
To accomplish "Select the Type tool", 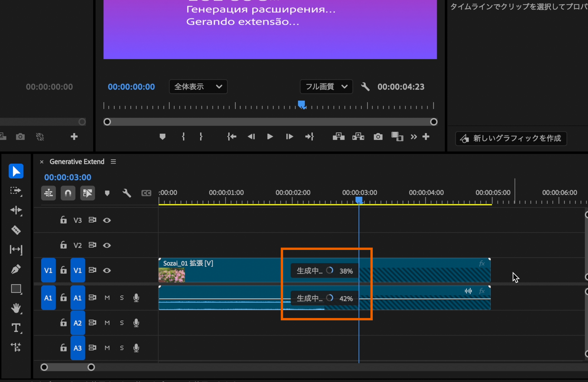I will point(16,328).
